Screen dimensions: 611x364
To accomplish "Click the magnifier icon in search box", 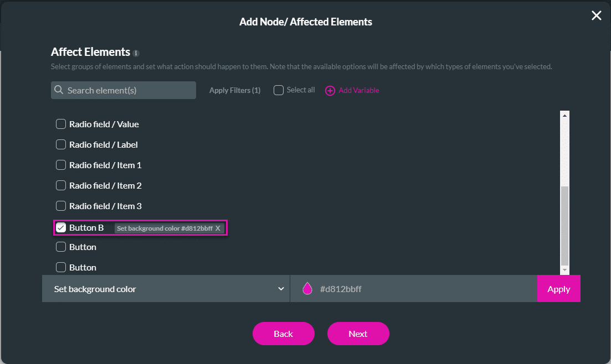I will pyautogui.click(x=59, y=90).
